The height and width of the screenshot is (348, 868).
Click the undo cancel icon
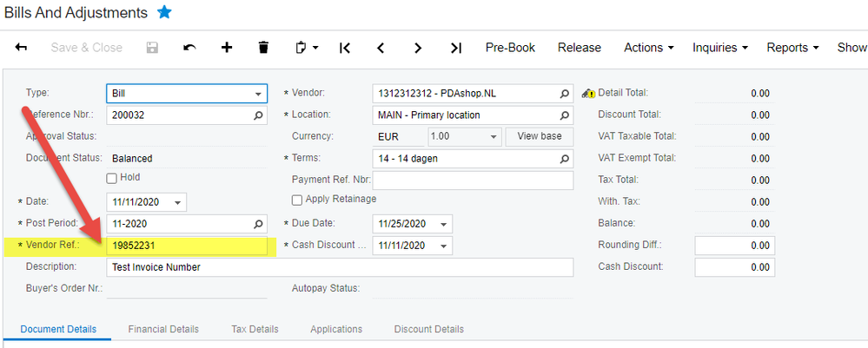coord(189,48)
